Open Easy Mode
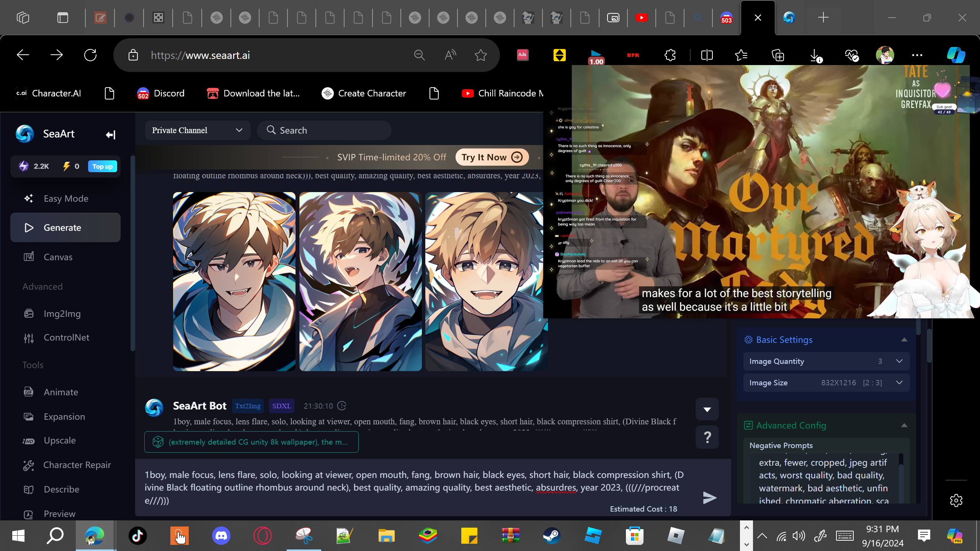This screenshot has width=980, height=551. 65,198
